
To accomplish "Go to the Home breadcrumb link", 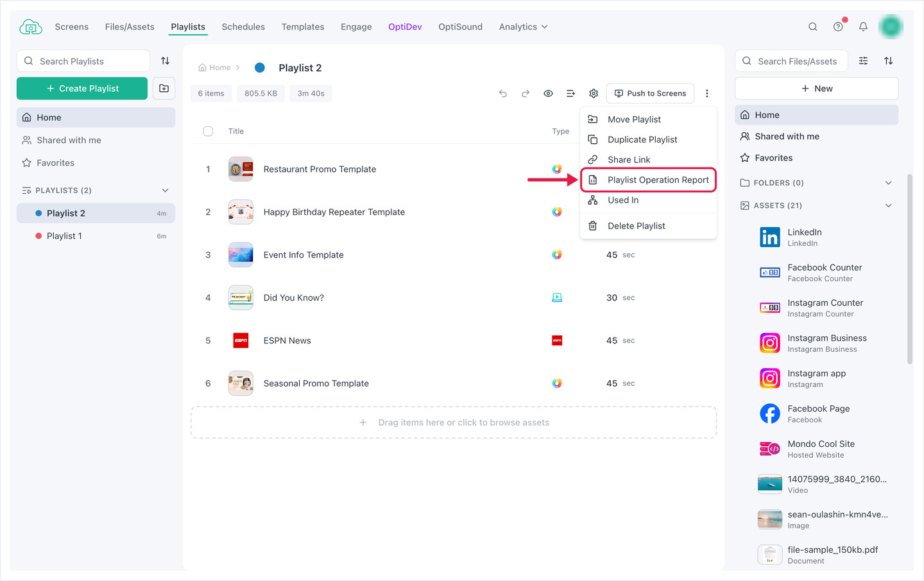I will coord(214,68).
